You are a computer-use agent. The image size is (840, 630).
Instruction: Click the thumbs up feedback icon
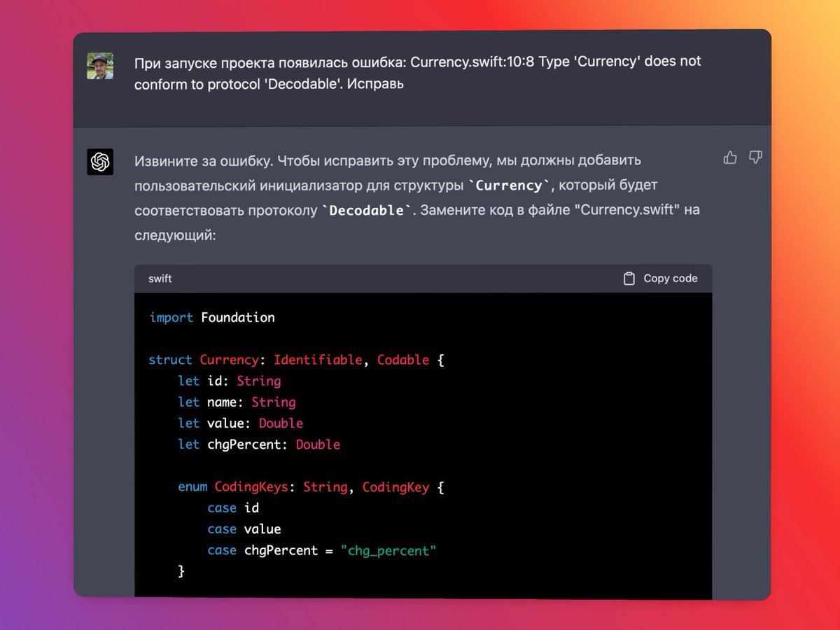[730, 157]
